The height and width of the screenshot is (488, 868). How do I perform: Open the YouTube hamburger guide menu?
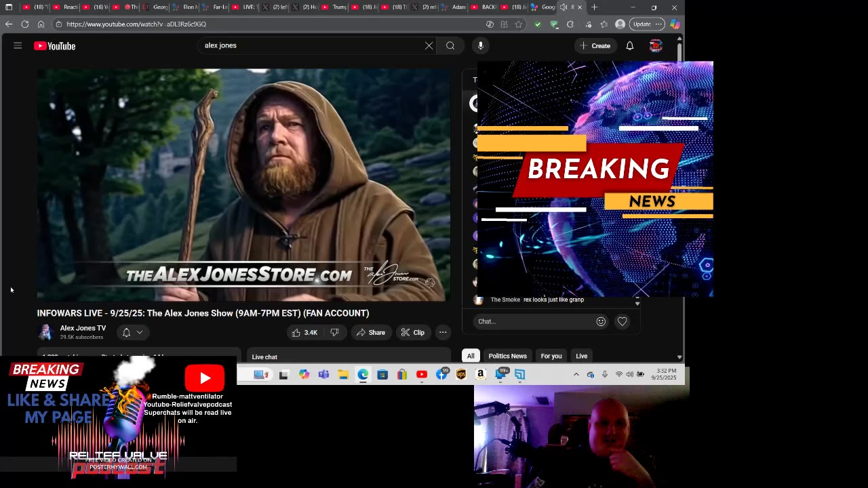[x=18, y=45]
